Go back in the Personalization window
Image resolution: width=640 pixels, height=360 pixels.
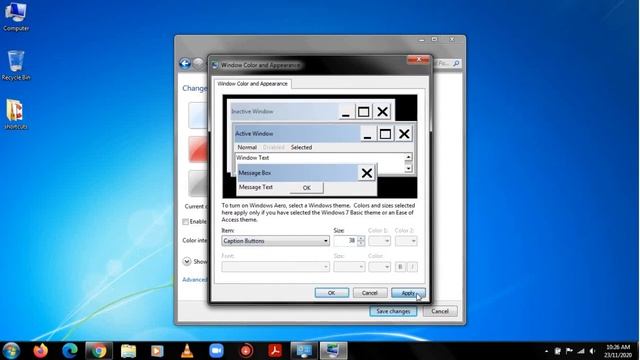click(x=185, y=63)
